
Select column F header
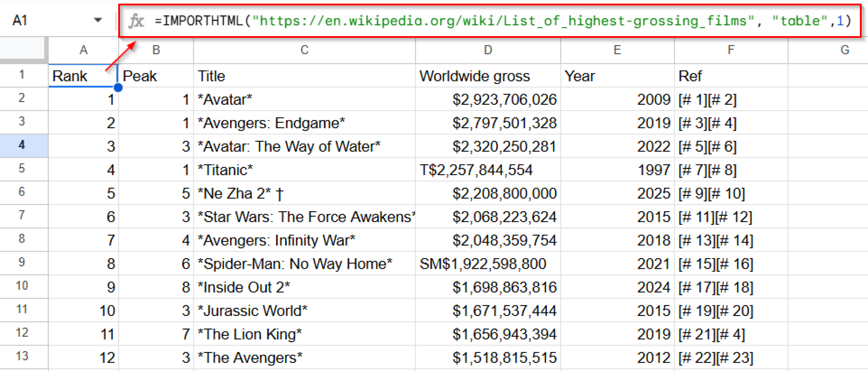click(x=731, y=50)
